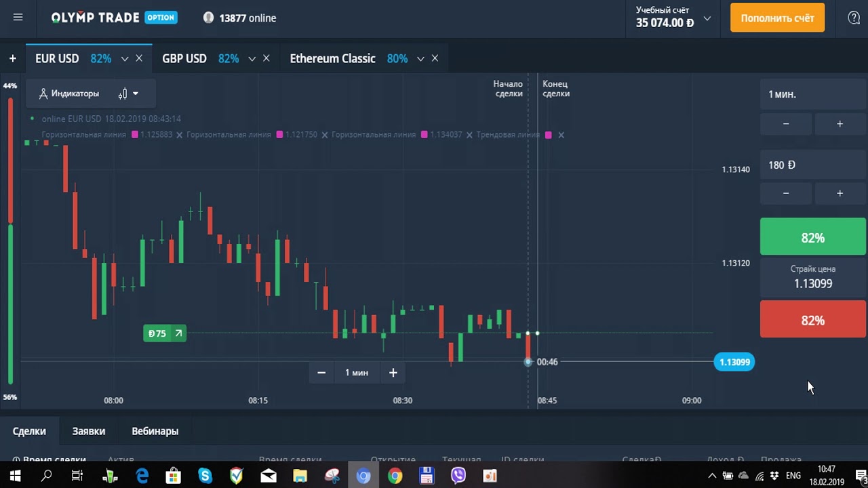The height and width of the screenshot is (488, 868).
Task: Add a new asset tab with plus
Action: coord(12,58)
